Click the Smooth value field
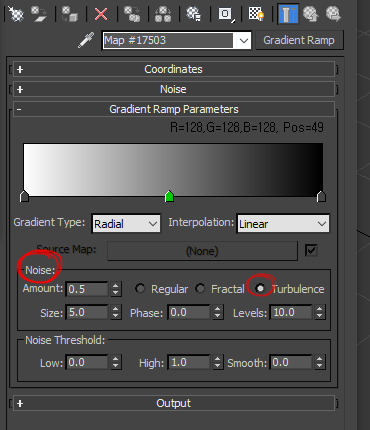This screenshot has width=370, height=430. click(x=291, y=362)
